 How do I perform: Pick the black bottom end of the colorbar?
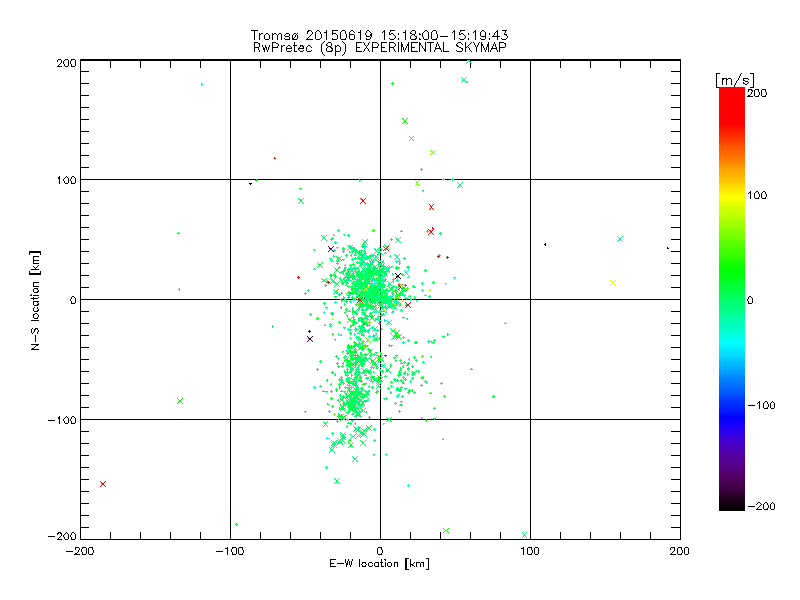coord(732,503)
